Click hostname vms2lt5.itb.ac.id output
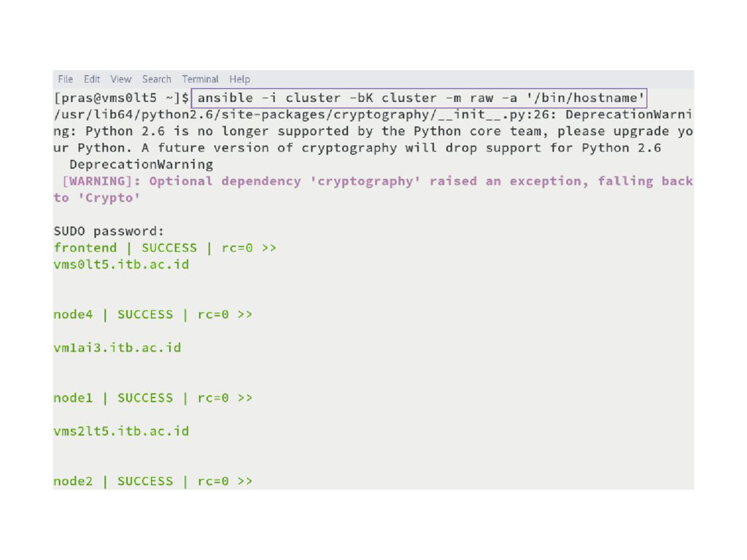This screenshot has height=560, width=747. coord(122,432)
